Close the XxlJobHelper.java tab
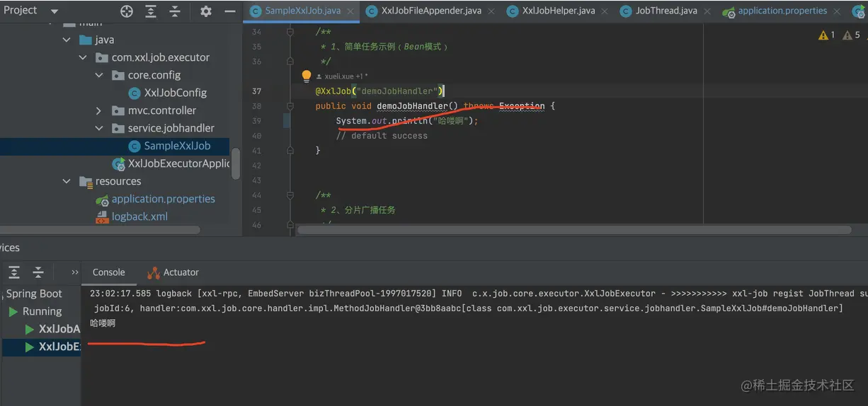The image size is (868, 406). click(x=606, y=12)
